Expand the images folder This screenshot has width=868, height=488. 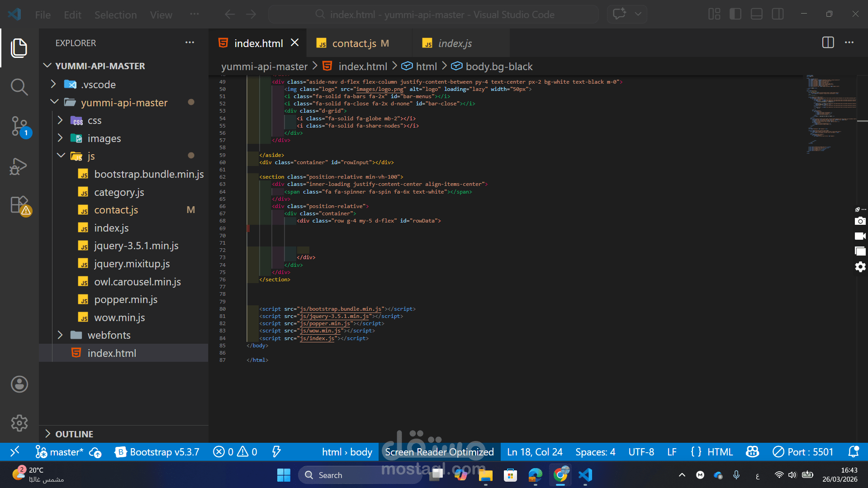(60, 138)
